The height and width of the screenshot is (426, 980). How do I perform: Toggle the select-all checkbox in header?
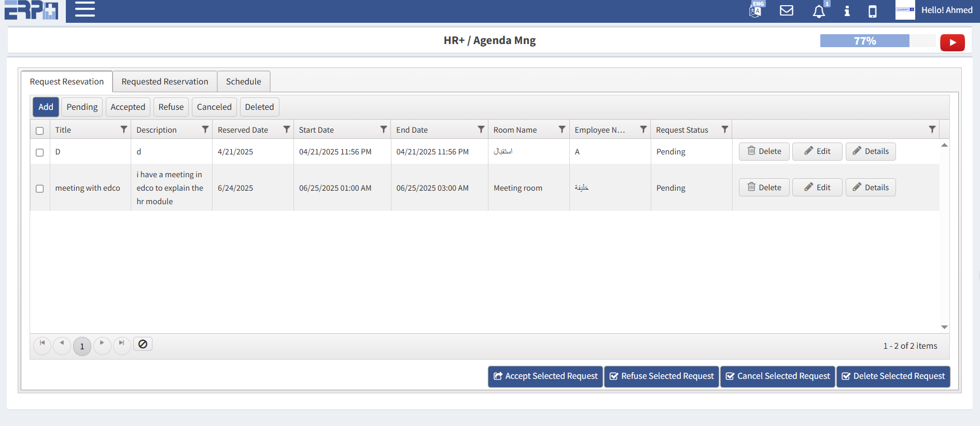point(40,131)
